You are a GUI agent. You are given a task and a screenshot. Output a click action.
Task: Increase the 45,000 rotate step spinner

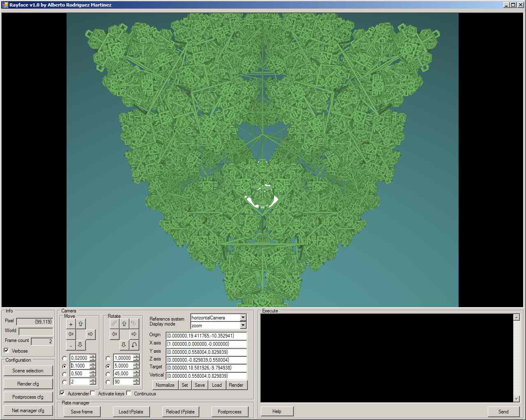click(136, 372)
